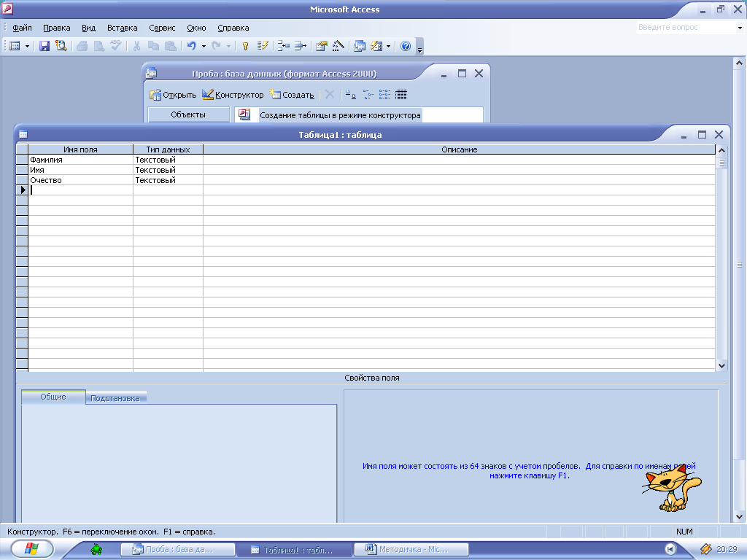Click Создать in the Проба database window

coord(292,95)
